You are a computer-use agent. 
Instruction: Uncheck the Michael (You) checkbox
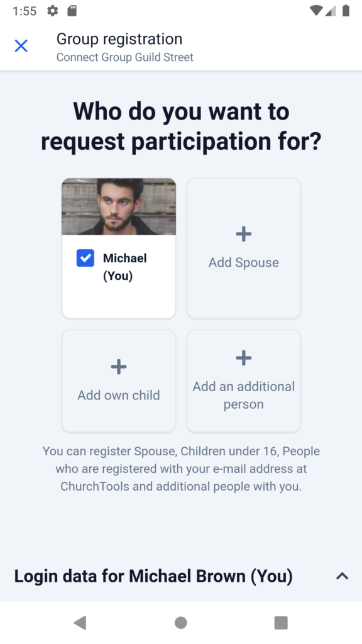click(x=85, y=258)
